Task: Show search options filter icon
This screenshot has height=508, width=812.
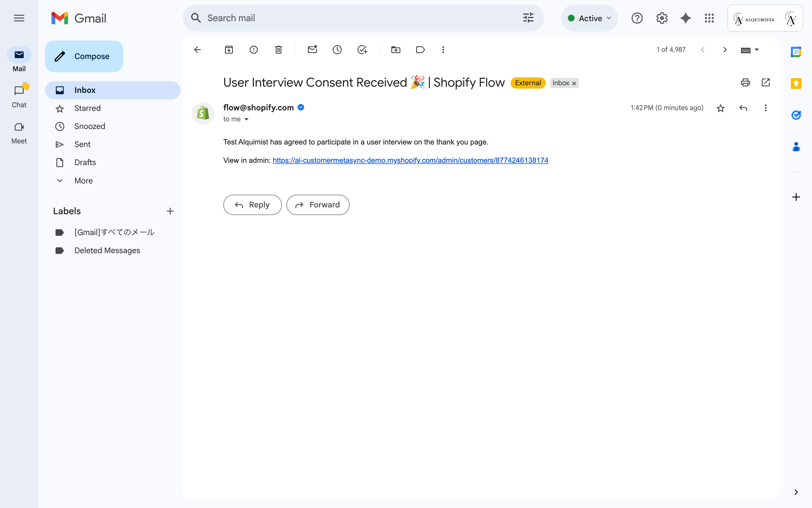Action: click(x=528, y=18)
